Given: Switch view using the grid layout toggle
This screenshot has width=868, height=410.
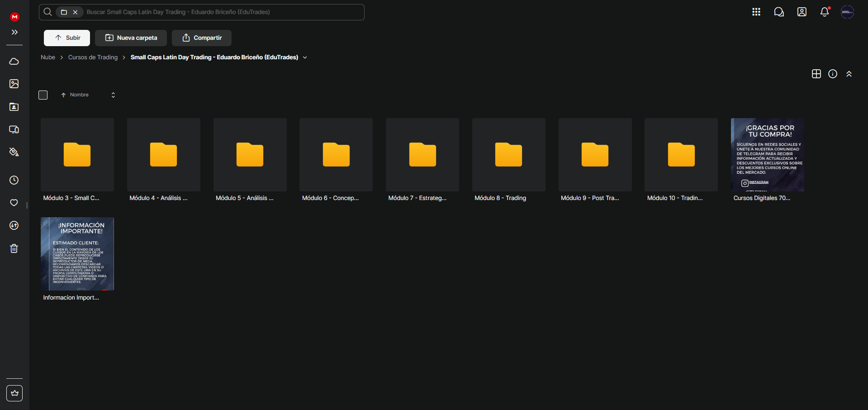Looking at the screenshot, I should (x=816, y=74).
